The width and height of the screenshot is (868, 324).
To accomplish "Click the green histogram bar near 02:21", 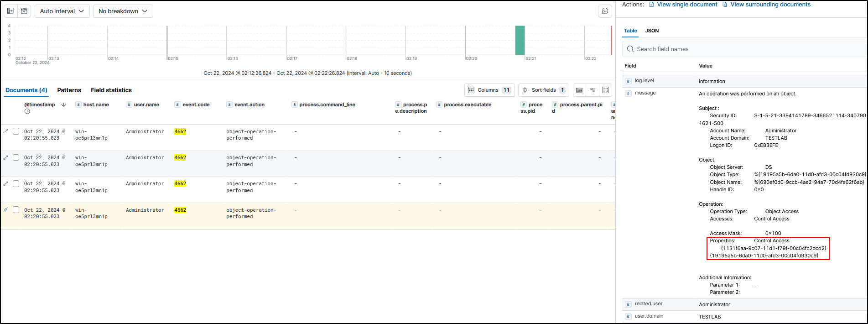I will (x=520, y=40).
